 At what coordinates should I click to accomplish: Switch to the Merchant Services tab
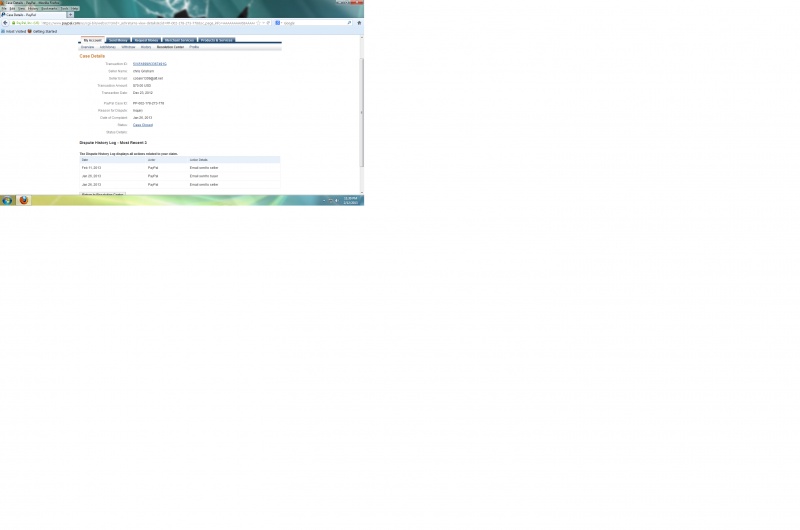[179, 40]
